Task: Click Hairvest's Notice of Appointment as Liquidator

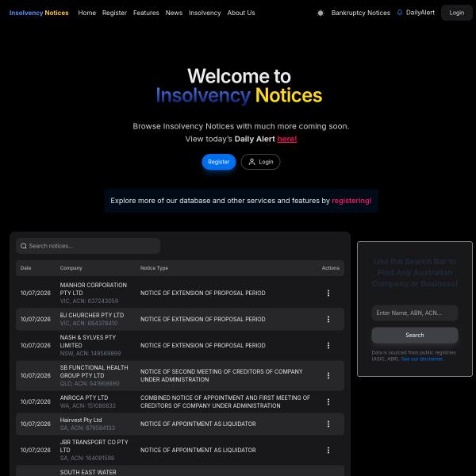Action: (x=198, y=424)
